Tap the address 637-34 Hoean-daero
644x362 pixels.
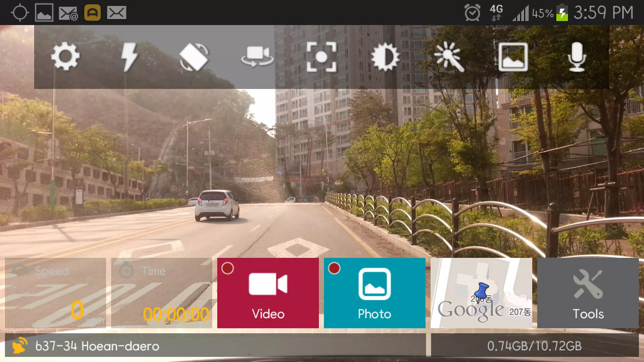pyautogui.click(x=97, y=346)
